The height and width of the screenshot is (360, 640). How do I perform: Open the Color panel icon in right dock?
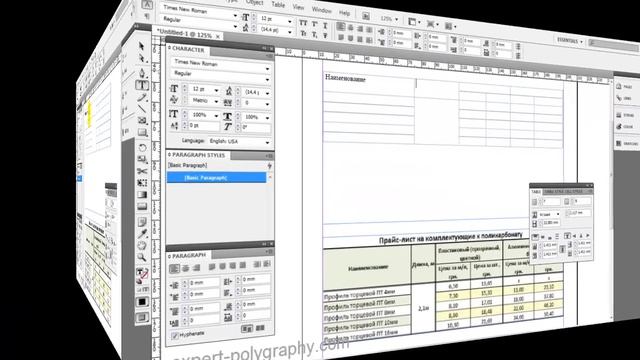619,127
